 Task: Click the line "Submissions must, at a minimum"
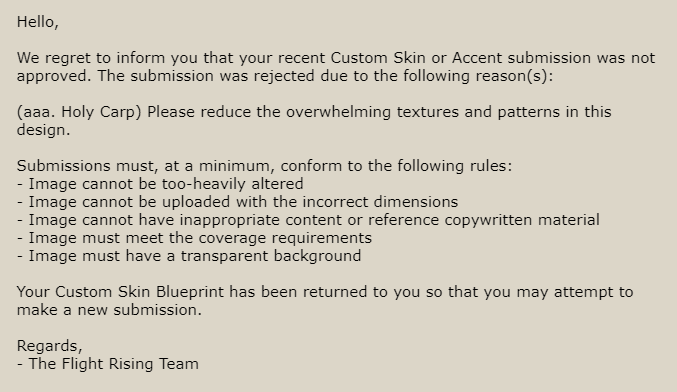pyautogui.click(x=264, y=166)
